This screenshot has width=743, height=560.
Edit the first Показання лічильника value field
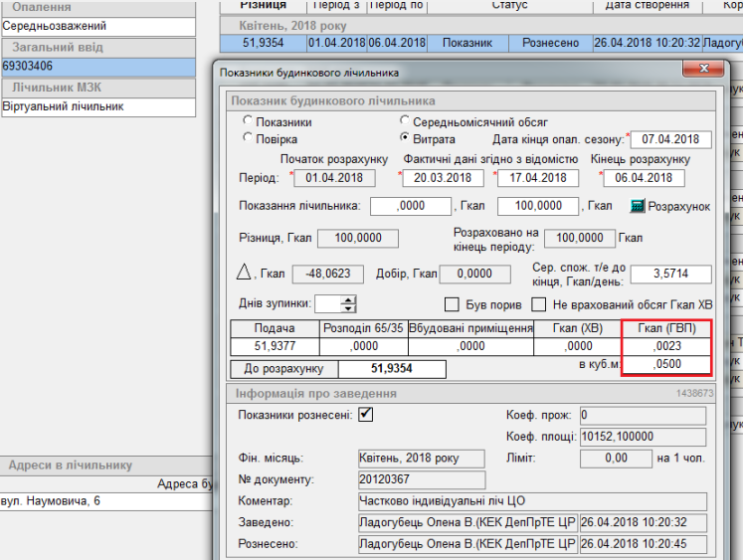(411, 206)
